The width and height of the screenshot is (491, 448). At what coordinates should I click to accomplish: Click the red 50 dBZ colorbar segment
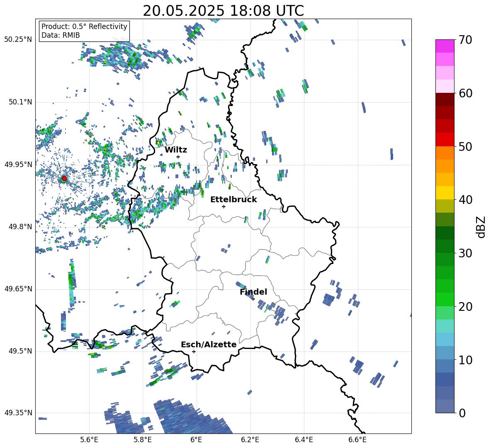pyautogui.click(x=445, y=140)
